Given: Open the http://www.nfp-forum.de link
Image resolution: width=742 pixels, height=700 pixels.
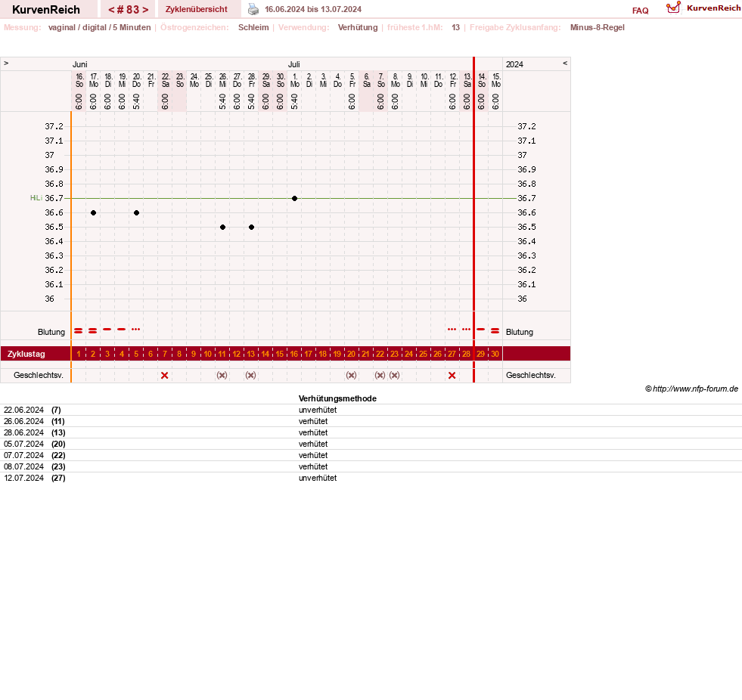Looking at the screenshot, I should (695, 389).
